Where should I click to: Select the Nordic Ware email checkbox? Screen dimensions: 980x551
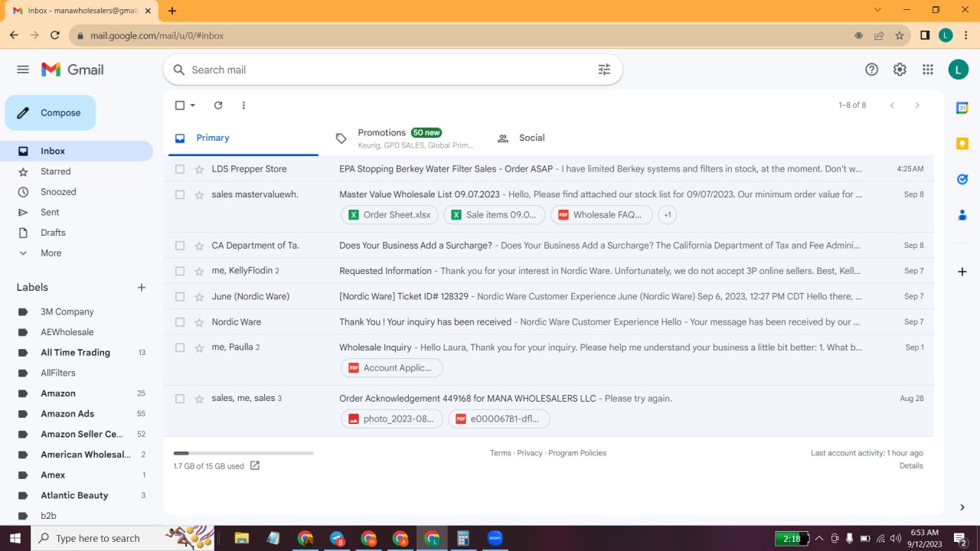(x=180, y=322)
